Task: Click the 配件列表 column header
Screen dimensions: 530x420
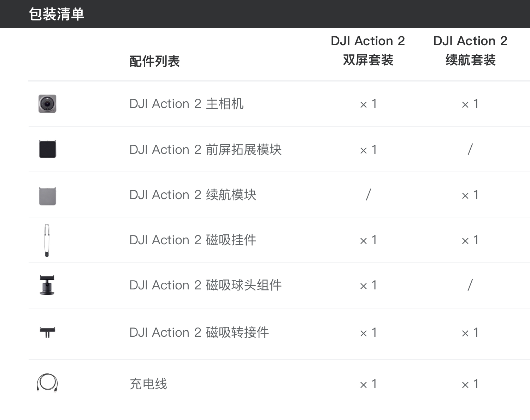Action: 154,61
